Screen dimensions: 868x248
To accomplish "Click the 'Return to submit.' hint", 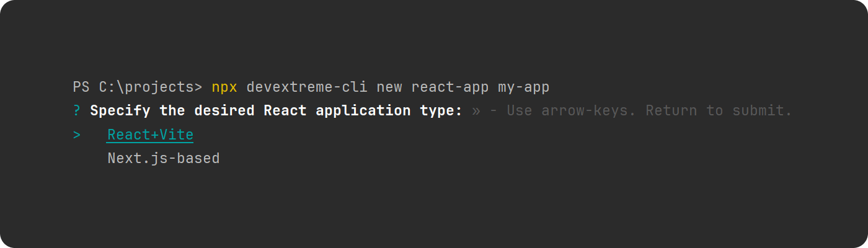I will (x=719, y=111).
